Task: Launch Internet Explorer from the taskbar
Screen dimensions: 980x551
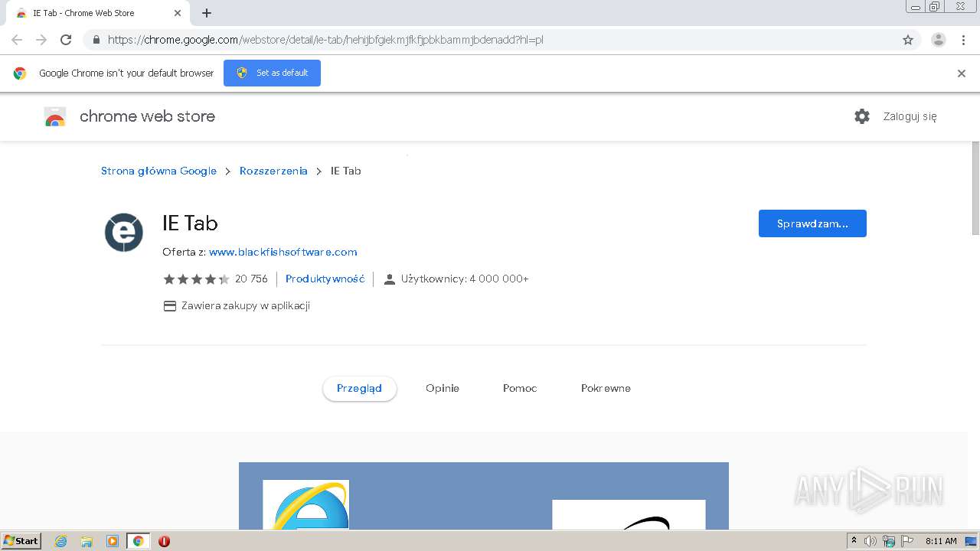Action: 61,541
